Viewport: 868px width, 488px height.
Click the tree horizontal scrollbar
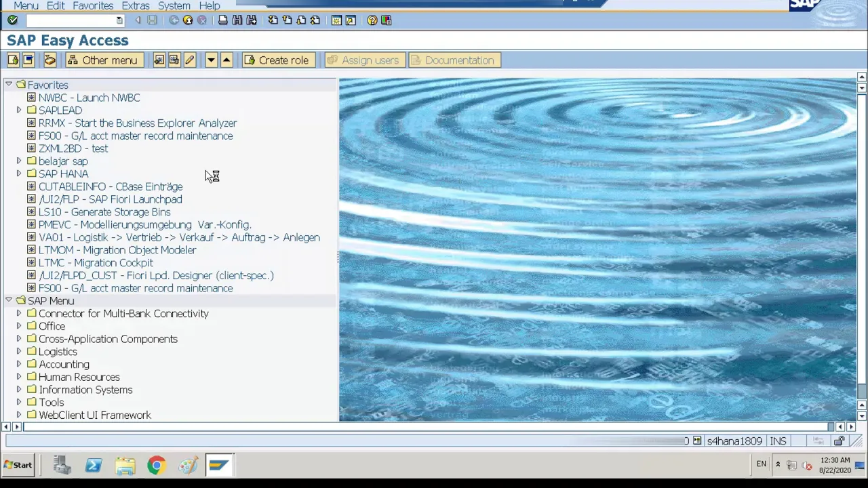(426, 426)
